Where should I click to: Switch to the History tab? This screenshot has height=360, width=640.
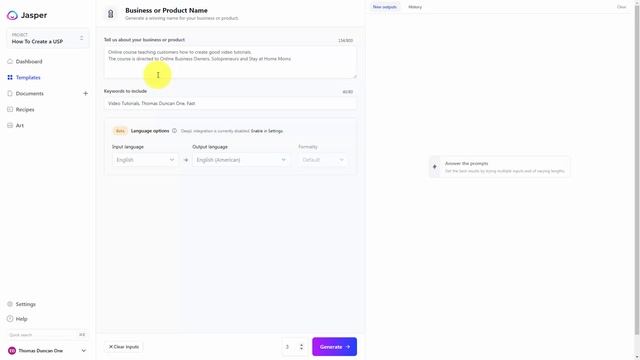pos(415,7)
